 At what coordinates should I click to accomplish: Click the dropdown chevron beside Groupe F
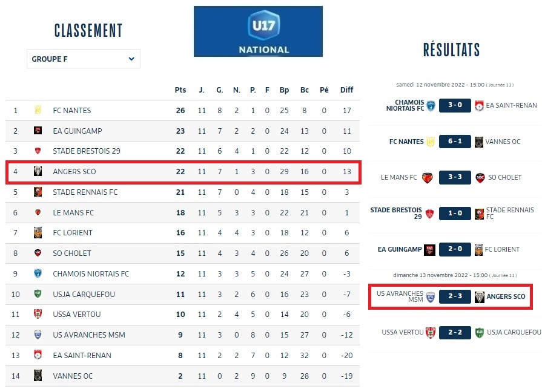pos(131,59)
